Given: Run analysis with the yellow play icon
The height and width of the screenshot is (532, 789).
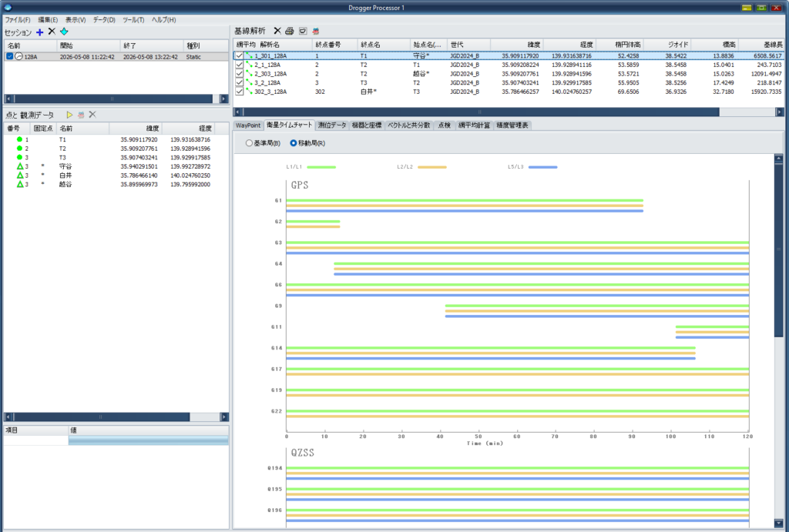Looking at the screenshot, I should point(69,115).
